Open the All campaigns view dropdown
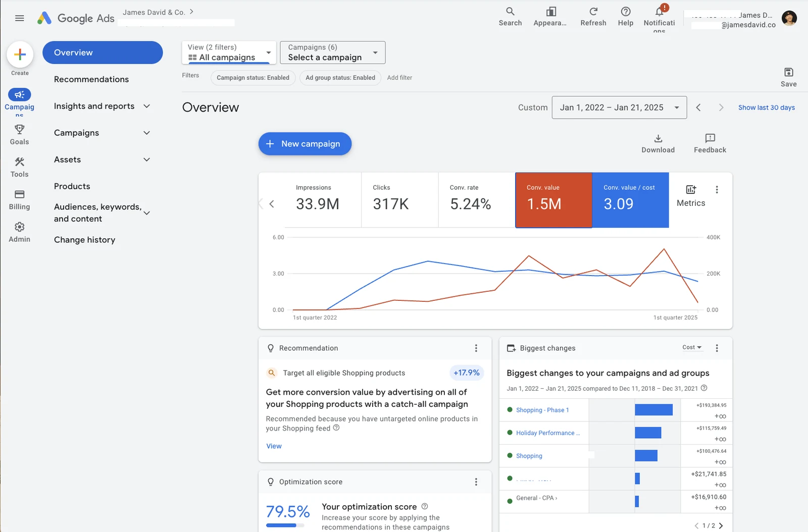 coord(229,52)
